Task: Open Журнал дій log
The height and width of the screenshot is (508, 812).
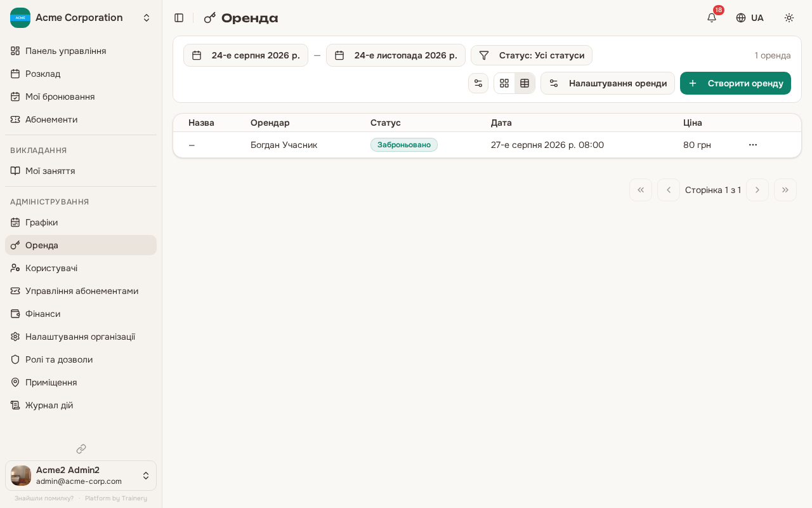Action: 81,405
